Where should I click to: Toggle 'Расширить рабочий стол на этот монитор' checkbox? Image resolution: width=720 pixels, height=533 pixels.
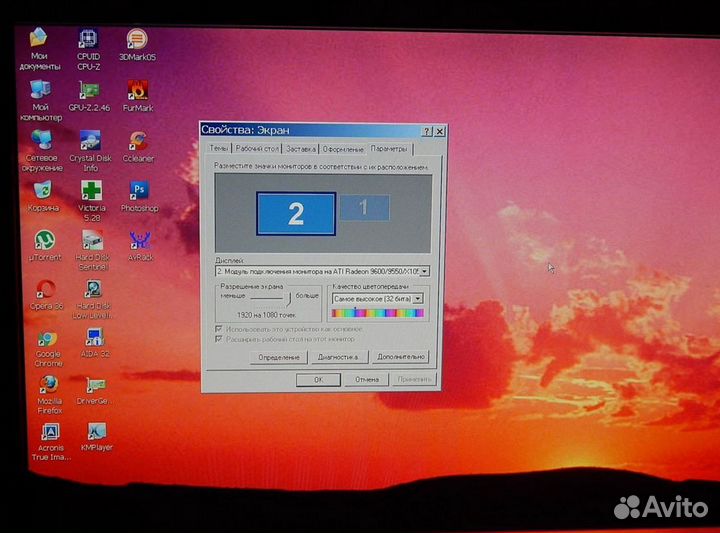click(220, 339)
